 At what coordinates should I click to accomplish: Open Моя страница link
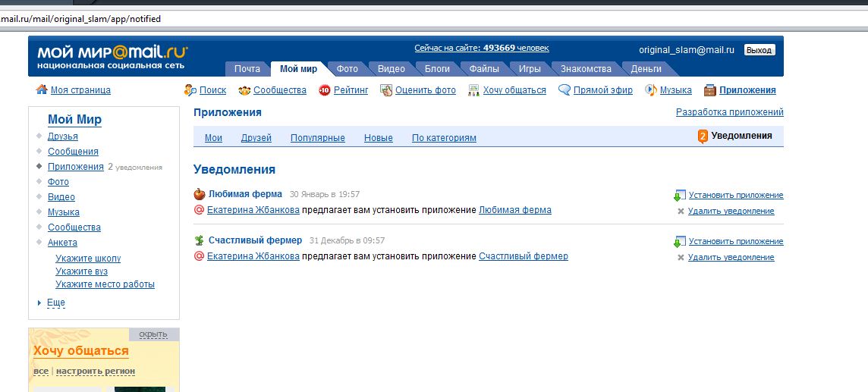pyautogui.click(x=81, y=90)
